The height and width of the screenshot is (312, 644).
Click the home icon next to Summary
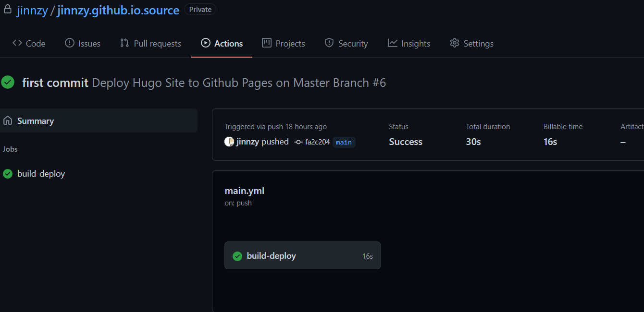point(8,121)
